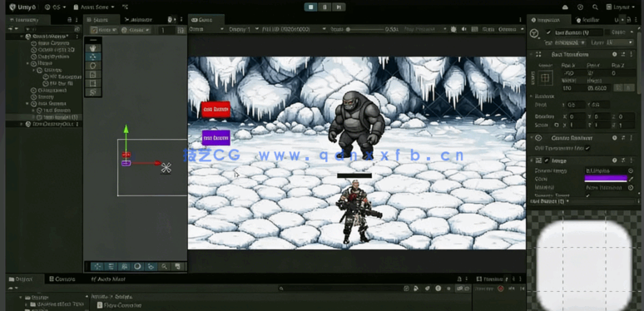Click the purple test button in Game view
Image resolution: width=644 pixels, height=311 pixels.
[x=215, y=138]
